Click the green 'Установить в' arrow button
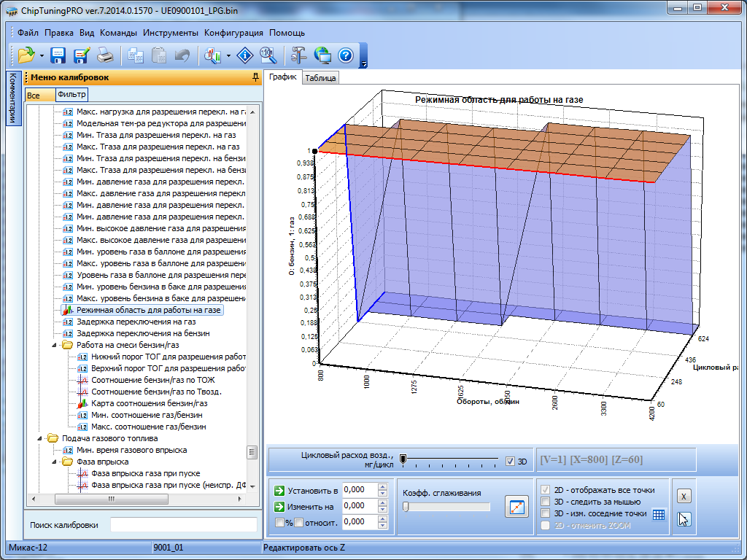Image resolution: width=747 pixels, height=560 pixels. click(x=279, y=490)
